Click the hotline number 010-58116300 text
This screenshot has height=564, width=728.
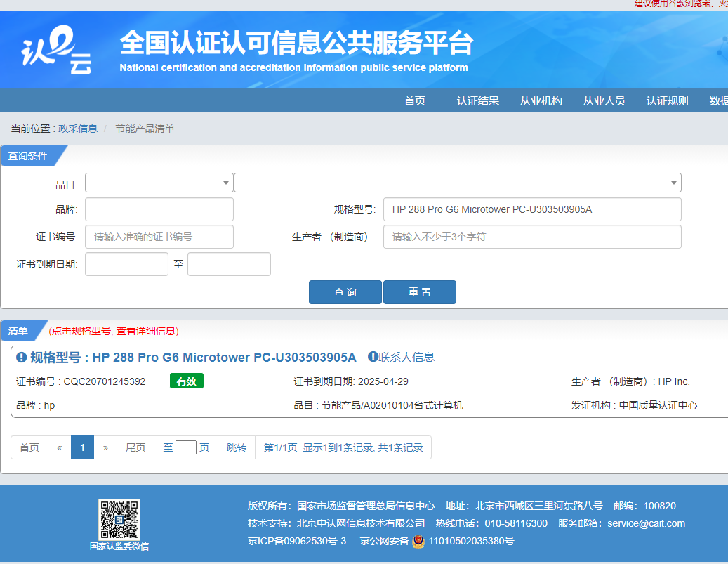coord(516,523)
